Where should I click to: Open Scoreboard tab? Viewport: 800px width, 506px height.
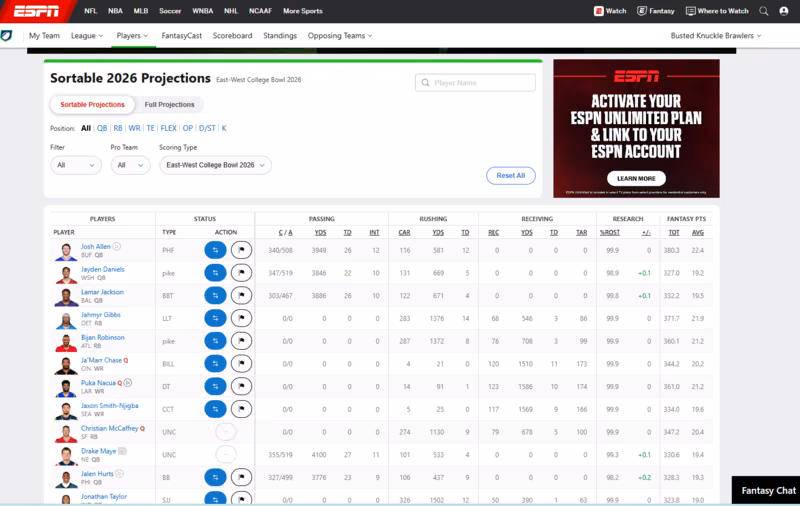(232, 36)
